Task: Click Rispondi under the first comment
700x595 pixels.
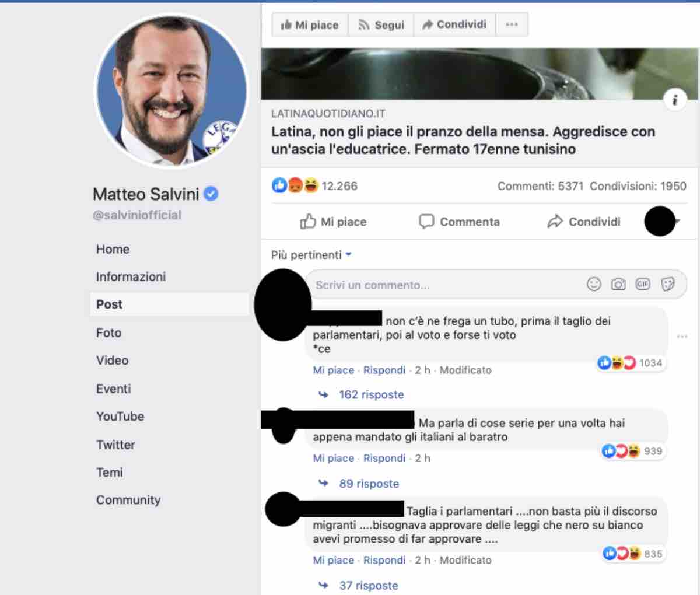Action: 384,370
